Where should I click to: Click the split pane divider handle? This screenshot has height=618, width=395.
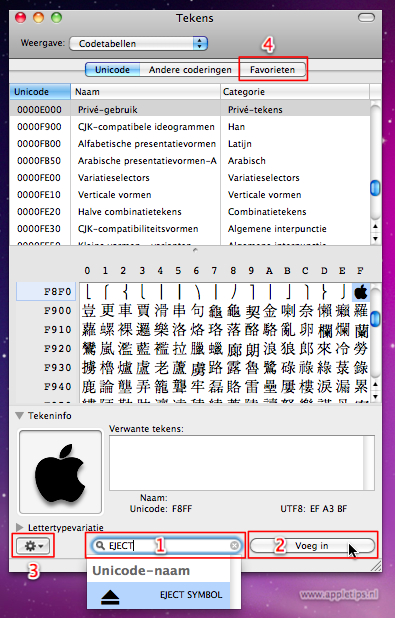[196, 250]
